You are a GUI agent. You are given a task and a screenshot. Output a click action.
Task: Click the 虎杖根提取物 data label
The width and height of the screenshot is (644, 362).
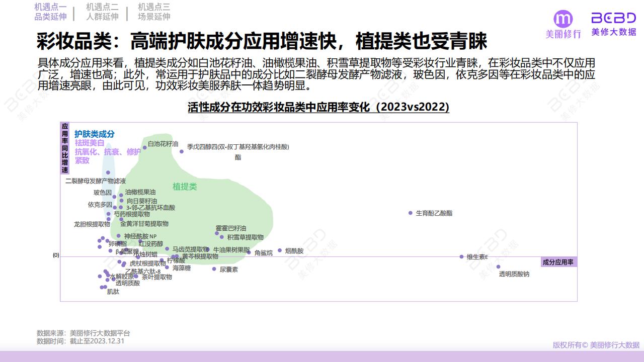[148, 263]
